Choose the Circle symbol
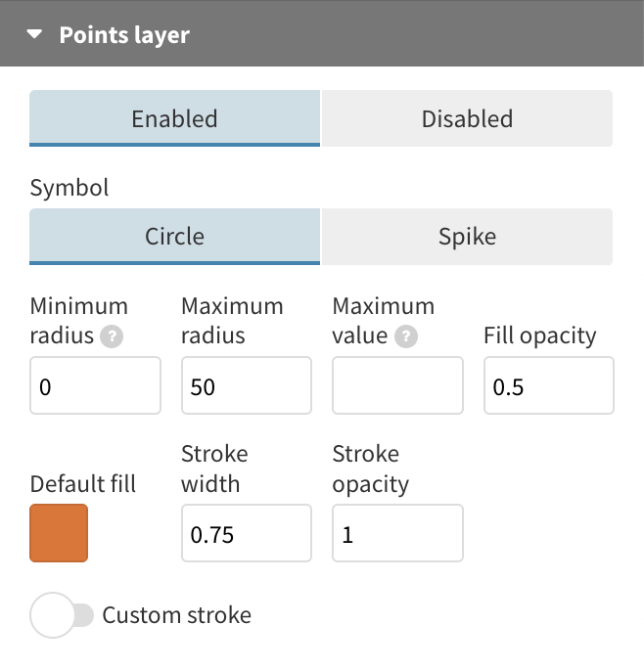Screen dimensions: 644x669 [x=174, y=237]
